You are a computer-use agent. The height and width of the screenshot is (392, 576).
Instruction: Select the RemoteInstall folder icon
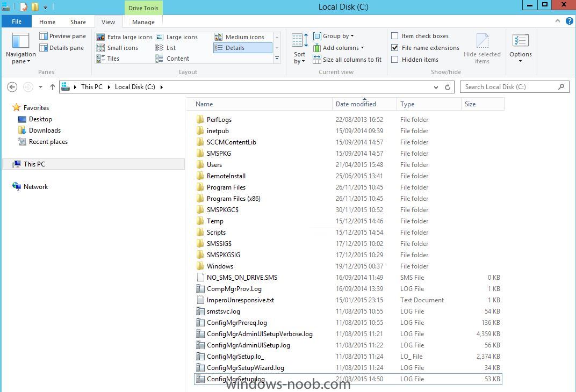click(200, 176)
